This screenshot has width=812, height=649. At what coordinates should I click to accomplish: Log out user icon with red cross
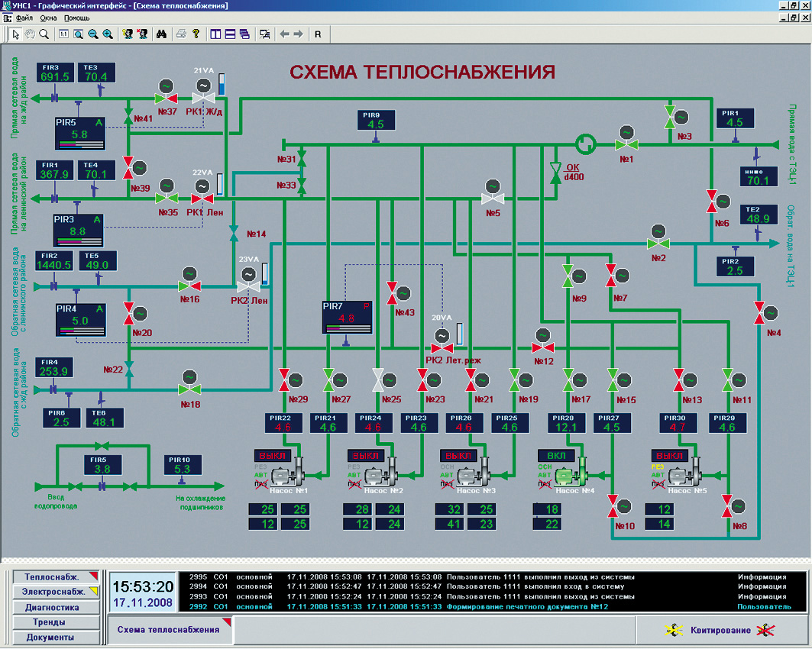coord(142,34)
